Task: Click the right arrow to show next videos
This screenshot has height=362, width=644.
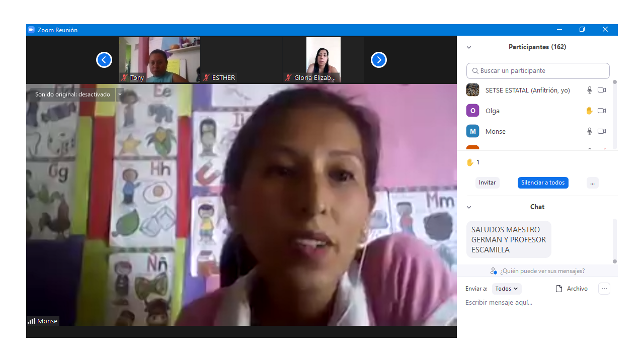Action: pyautogui.click(x=378, y=60)
